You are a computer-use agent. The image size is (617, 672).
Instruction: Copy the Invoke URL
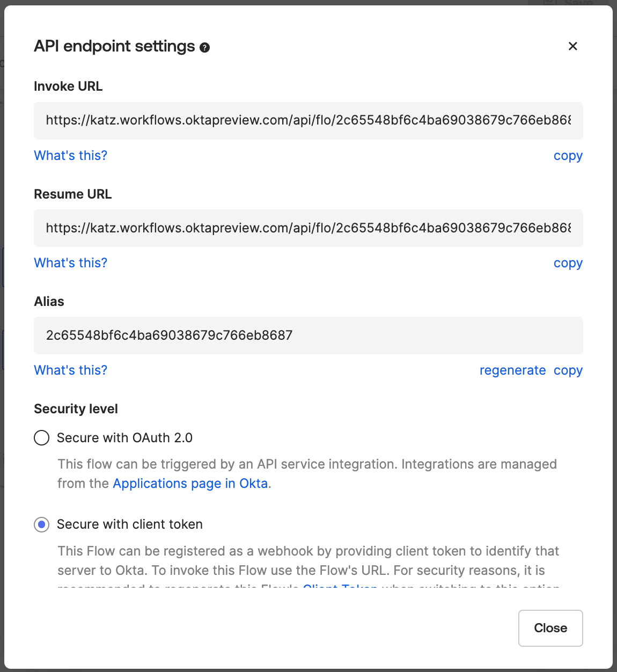coord(568,156)
